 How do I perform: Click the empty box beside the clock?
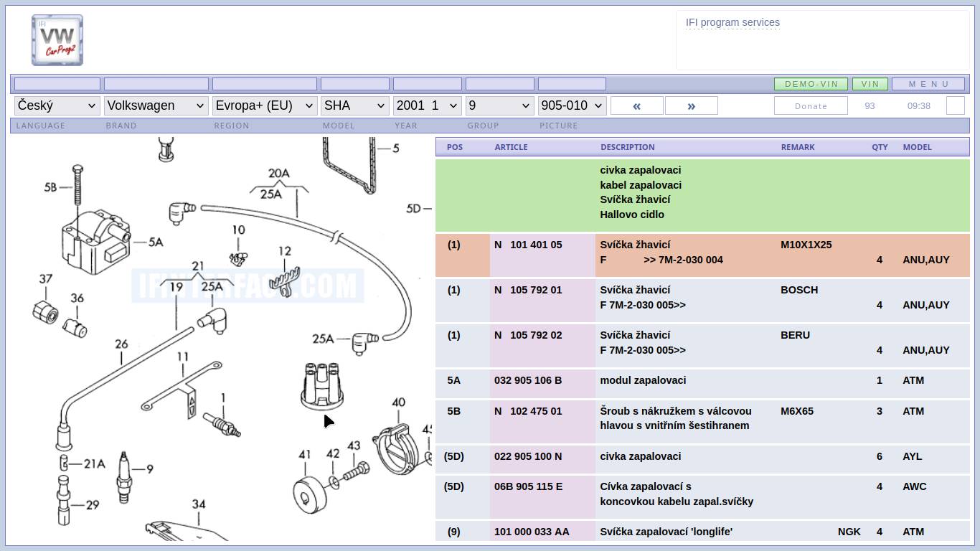point(955,105)
